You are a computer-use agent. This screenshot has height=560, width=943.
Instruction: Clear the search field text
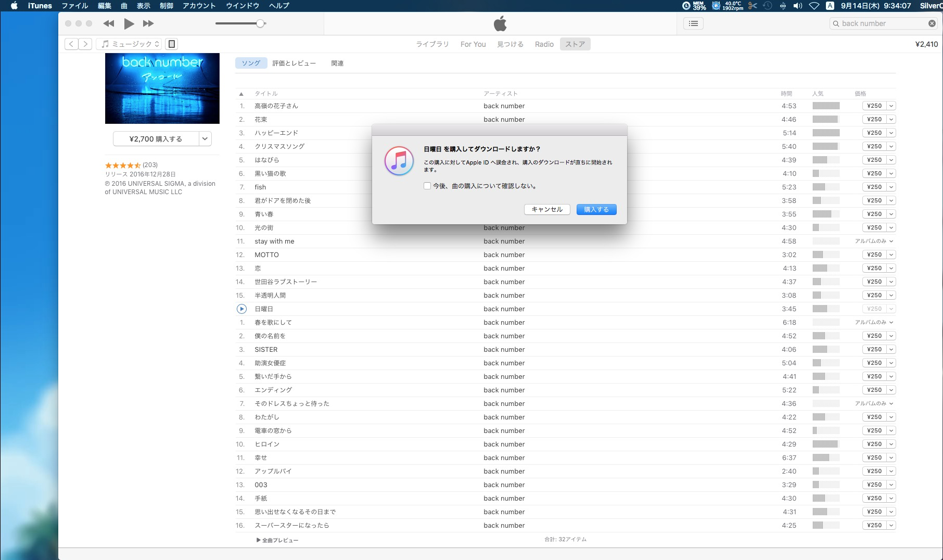[x=932, y=23]
